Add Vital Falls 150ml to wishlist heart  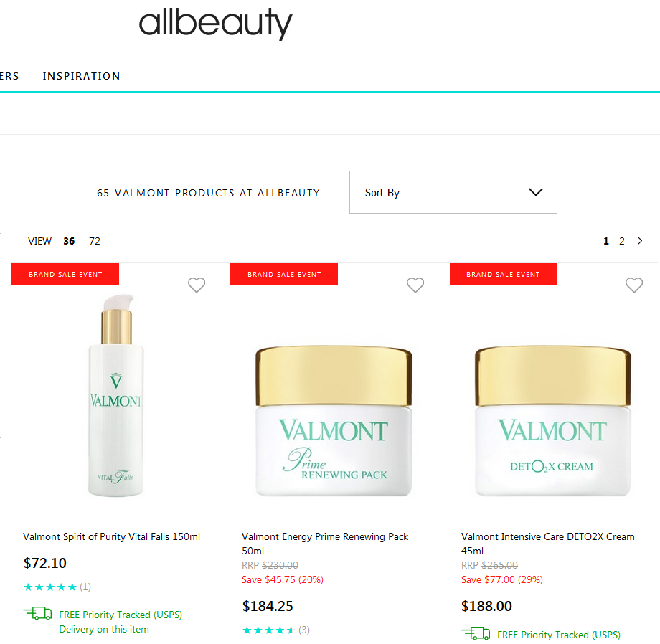197,285
